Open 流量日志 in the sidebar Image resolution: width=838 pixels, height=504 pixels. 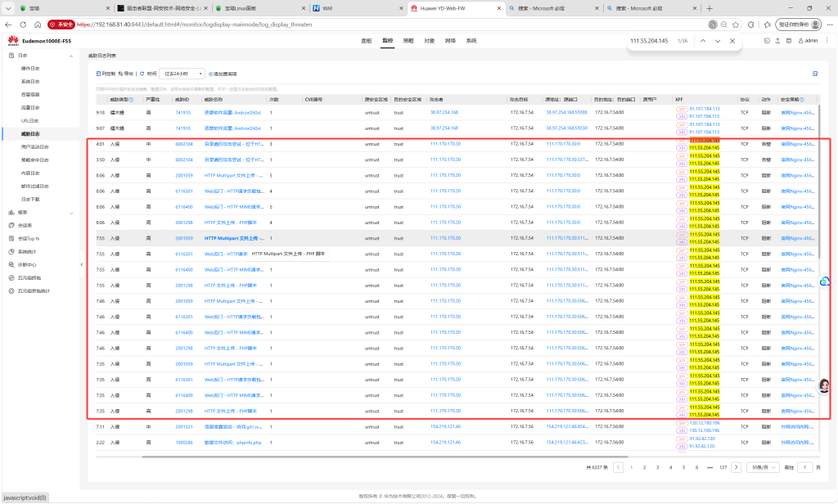tap(30, 108)
